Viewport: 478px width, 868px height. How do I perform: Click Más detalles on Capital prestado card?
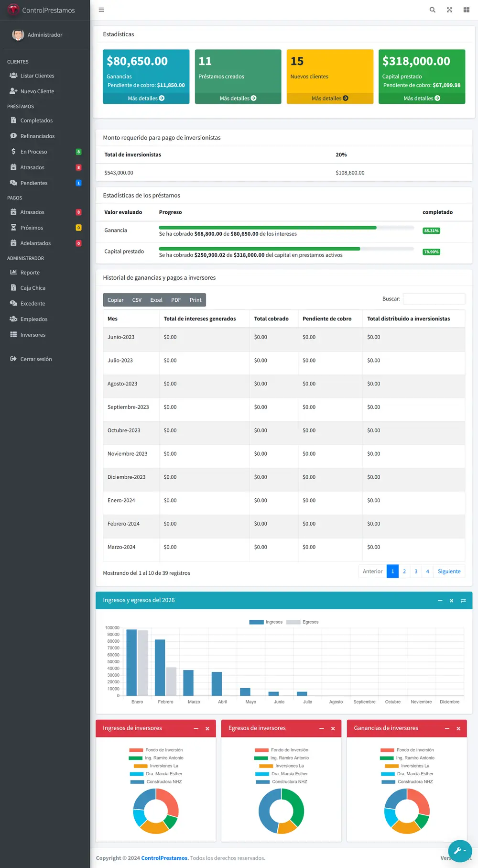pyautogui.click(x=422, y=98)
